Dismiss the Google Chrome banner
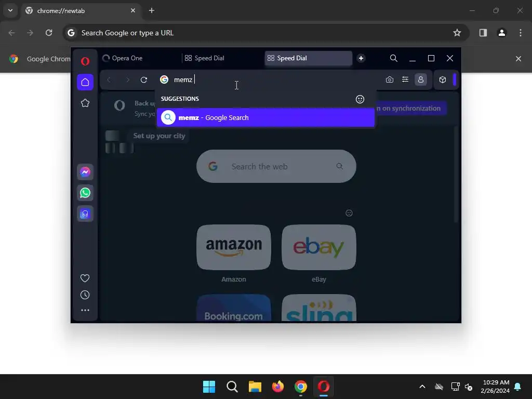This screenshot has width=532, height=399. (518, 59)
